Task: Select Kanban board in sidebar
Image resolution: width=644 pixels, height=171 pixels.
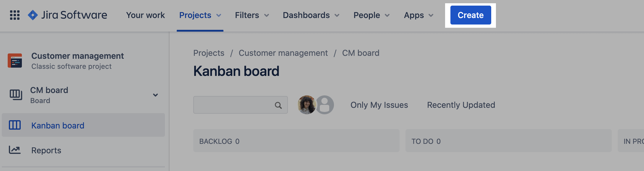Action: (58, 126)
